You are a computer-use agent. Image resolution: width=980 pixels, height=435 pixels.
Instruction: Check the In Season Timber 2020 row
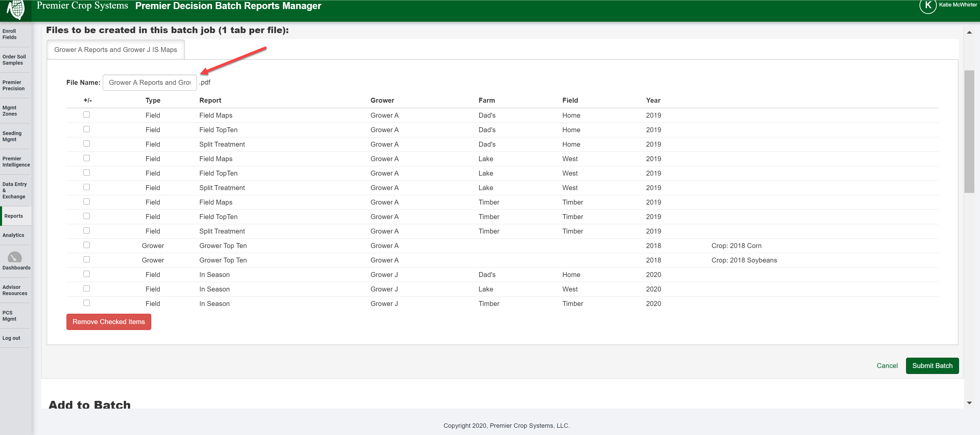[x=87, y=303]
